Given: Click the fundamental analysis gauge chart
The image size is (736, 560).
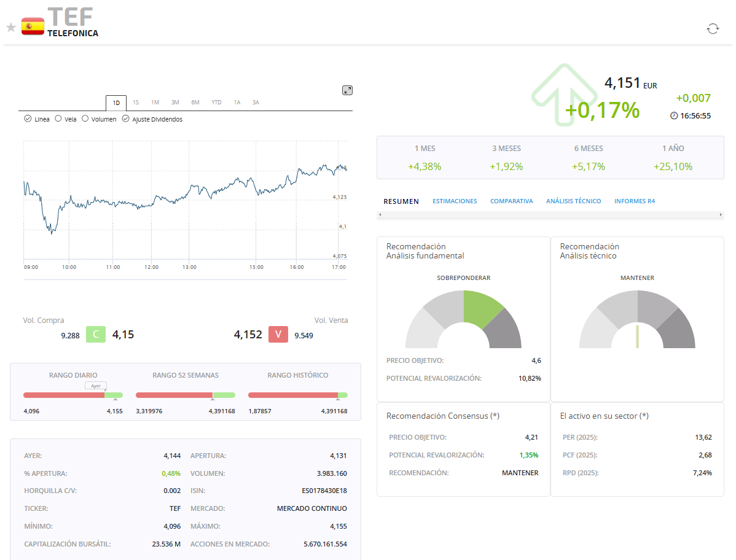Looking at the screenshot, I should point(463,319).
